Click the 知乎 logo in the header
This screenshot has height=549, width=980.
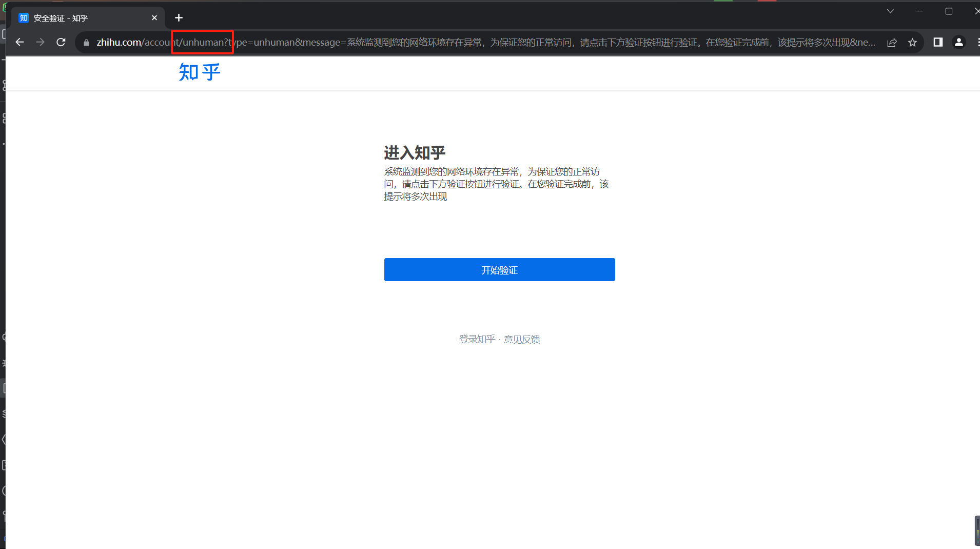[x=200, y=72]
